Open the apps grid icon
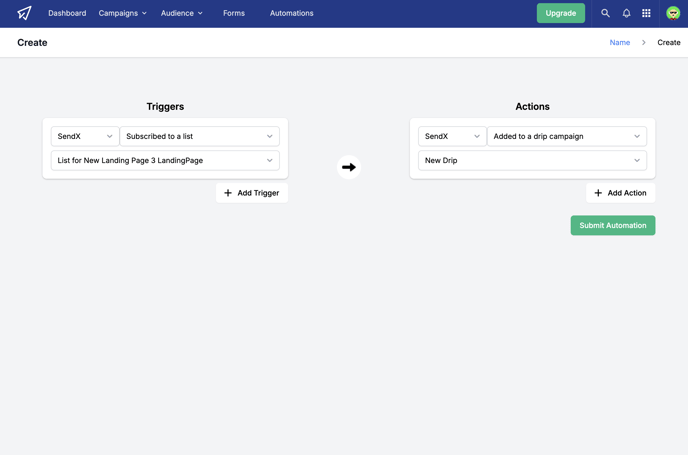 pos(646,13)
